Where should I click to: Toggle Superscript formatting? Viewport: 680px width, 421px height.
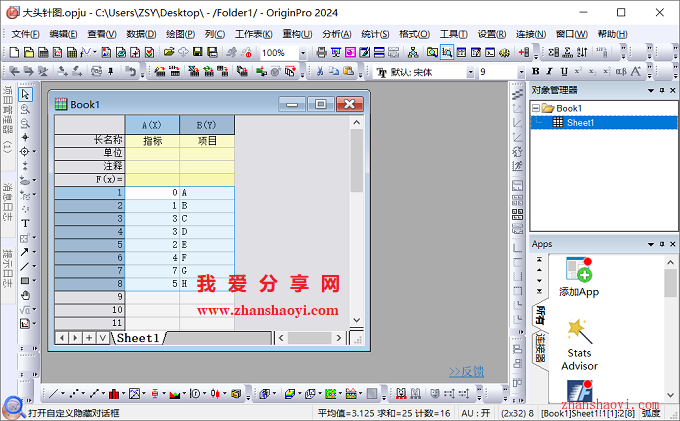coord(578,72)
